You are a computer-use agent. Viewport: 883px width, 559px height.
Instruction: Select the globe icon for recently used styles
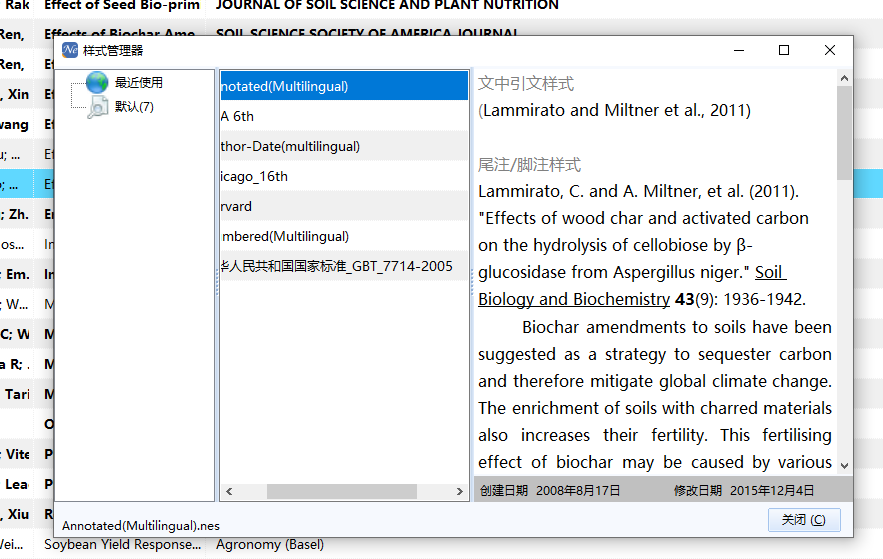click(x=97, y=82)
